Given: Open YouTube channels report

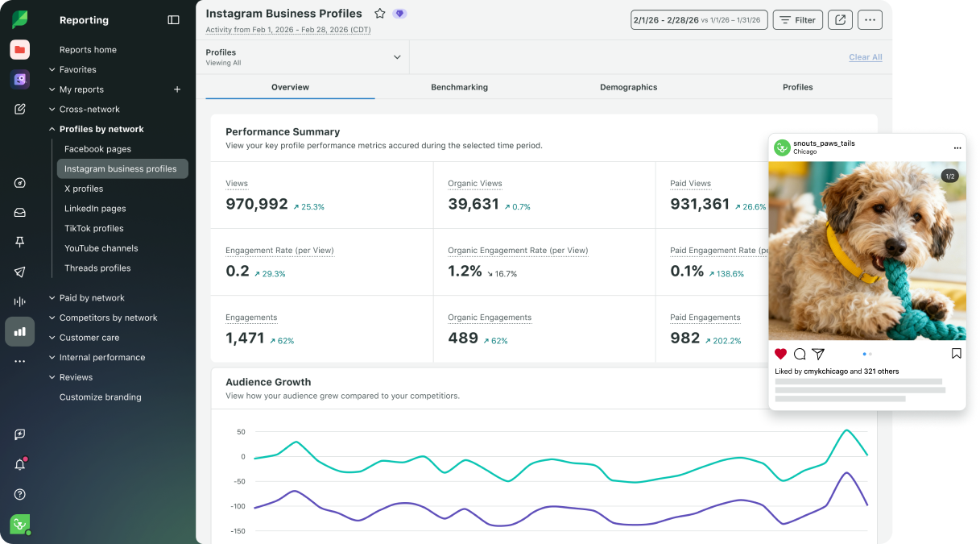Looking at the screenshot, I should [x=101, y=248].
